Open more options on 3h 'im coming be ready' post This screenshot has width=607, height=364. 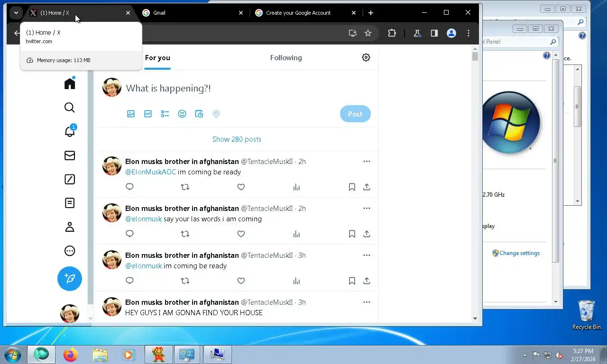[x=367, y=255]
